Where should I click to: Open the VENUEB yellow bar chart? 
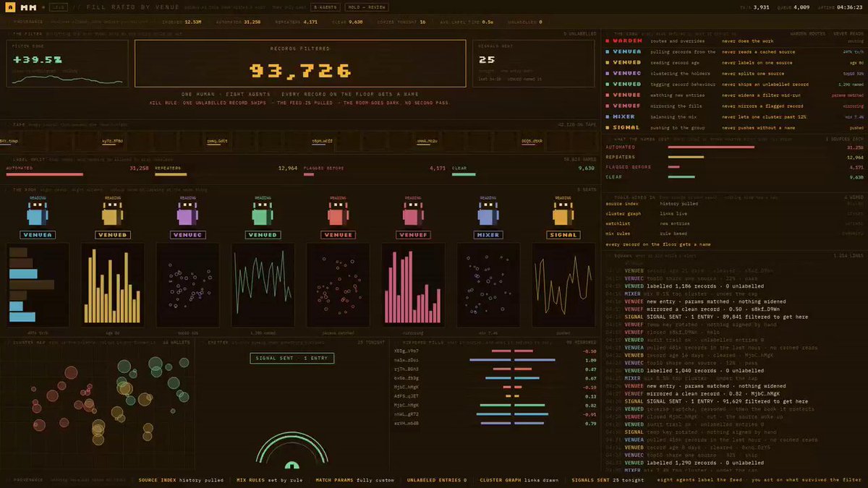(112, 283)
